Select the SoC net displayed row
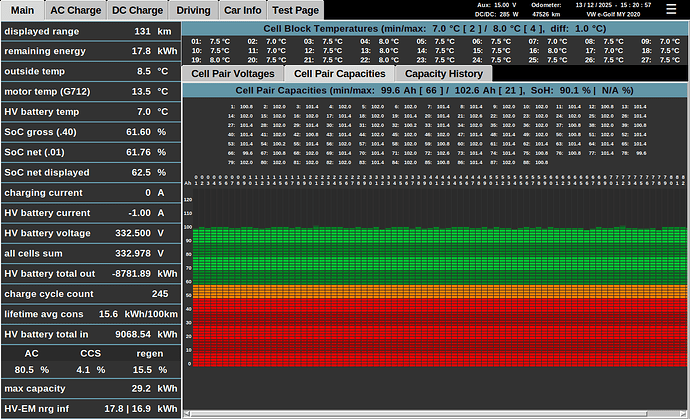 (x=90, y=171)
